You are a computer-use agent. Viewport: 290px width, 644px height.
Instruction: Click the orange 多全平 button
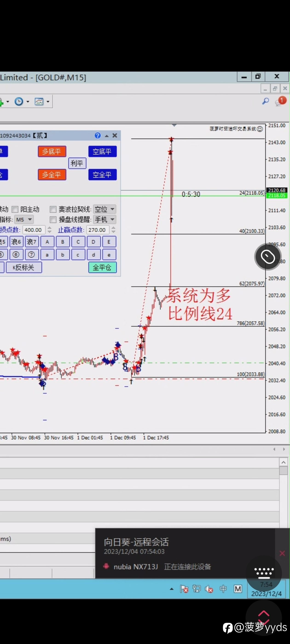pos(52,175)
